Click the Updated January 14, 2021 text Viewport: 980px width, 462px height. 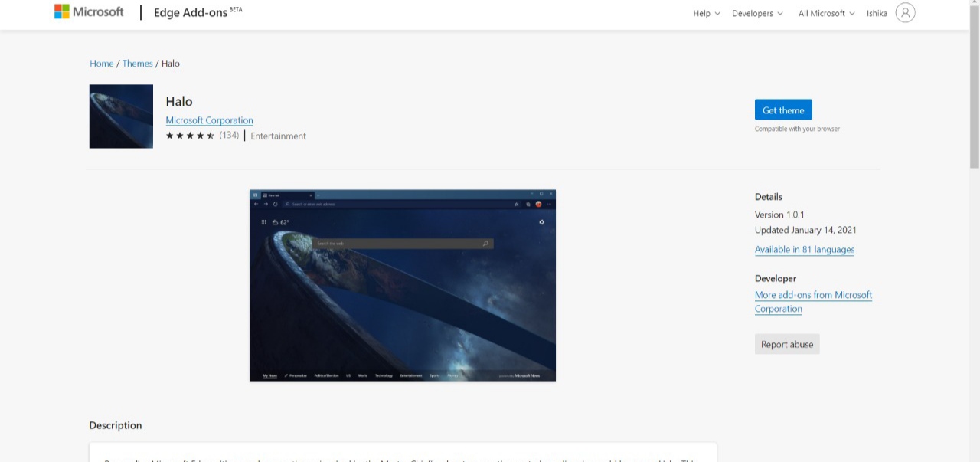(x=805, y=230)
